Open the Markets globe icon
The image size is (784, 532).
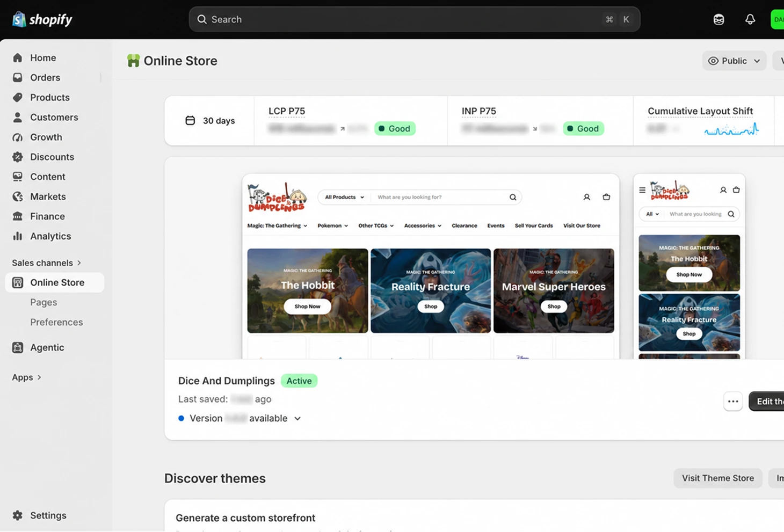18,196
